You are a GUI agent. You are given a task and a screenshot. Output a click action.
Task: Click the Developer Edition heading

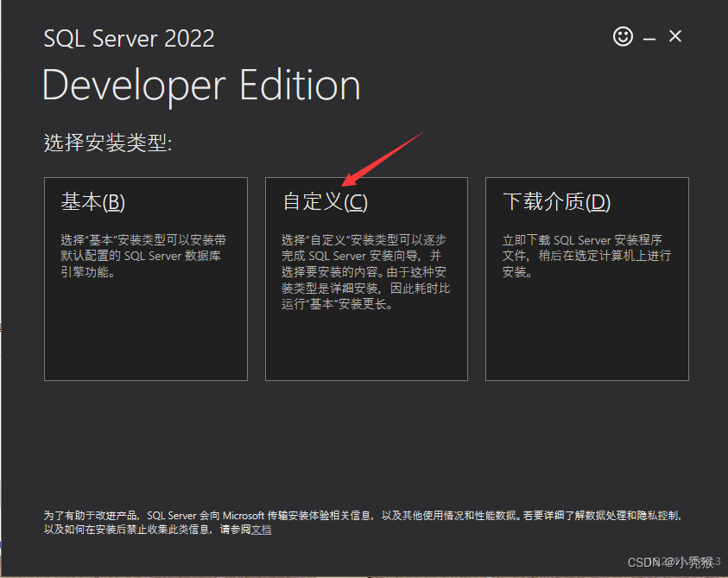[x=200, y=86]
